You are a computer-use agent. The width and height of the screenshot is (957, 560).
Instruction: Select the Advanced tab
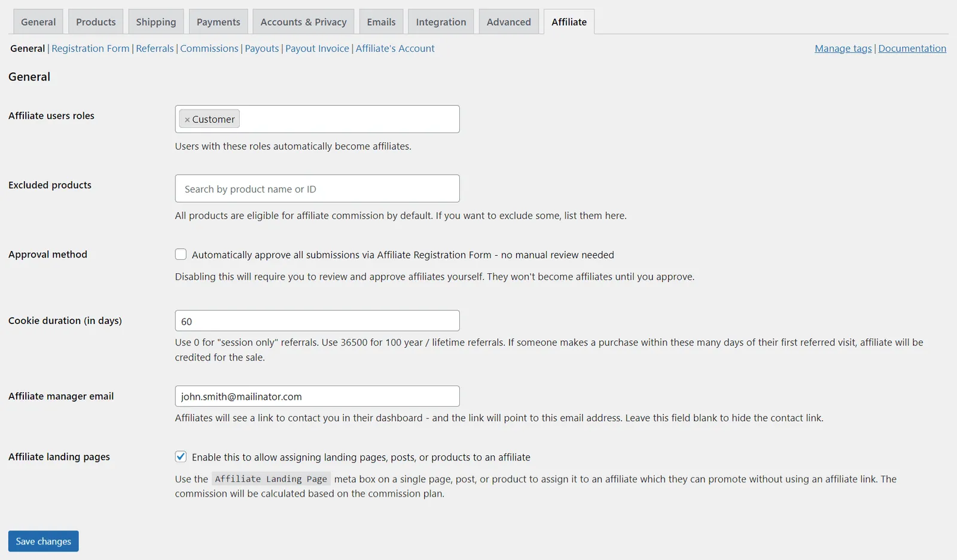(508, 22)
